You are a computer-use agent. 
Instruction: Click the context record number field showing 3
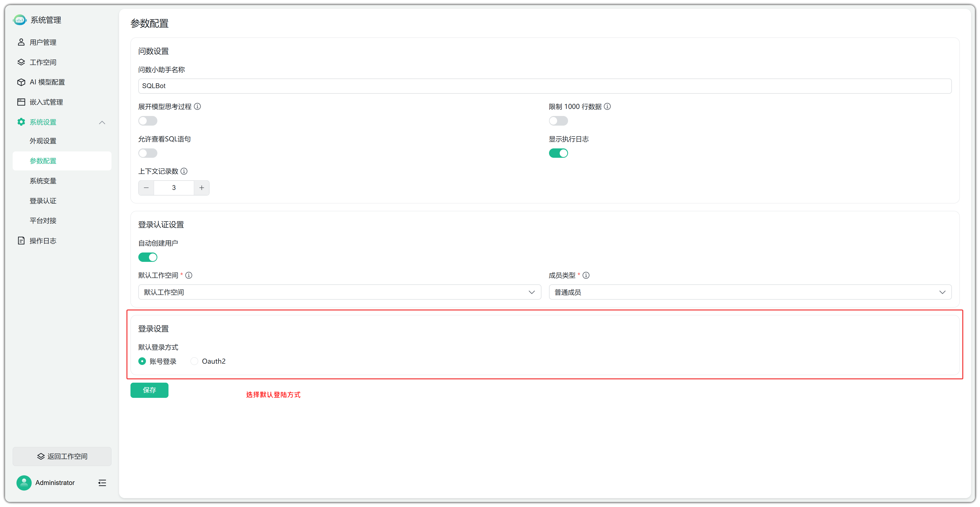pyautogui.click(x=174, y=188)
